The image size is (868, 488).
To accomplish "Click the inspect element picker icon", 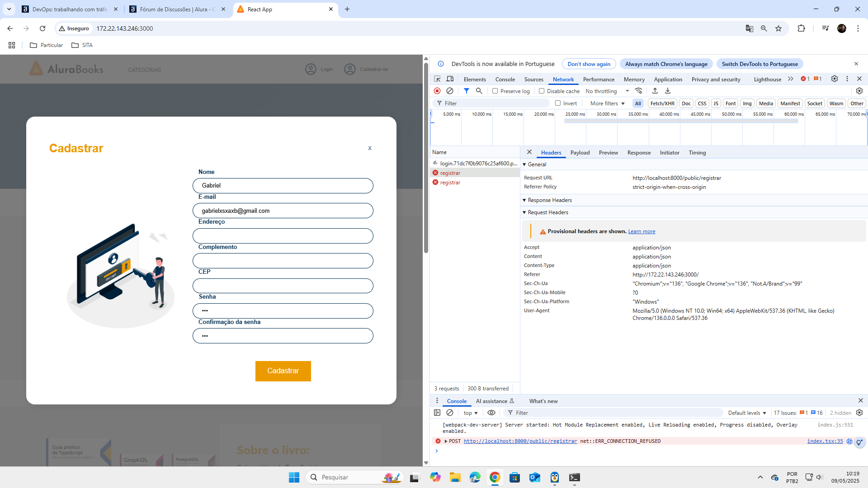I will [x=437, y=79].
